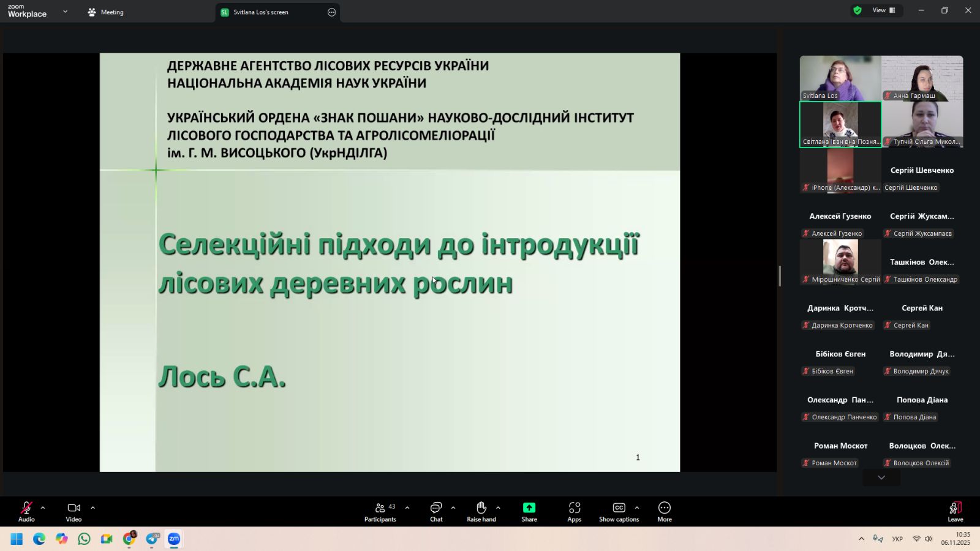Viewport: 980px width, 551px height.
Task: Select Svitlana Los's screen tab
Action: [x=260, y=12]
